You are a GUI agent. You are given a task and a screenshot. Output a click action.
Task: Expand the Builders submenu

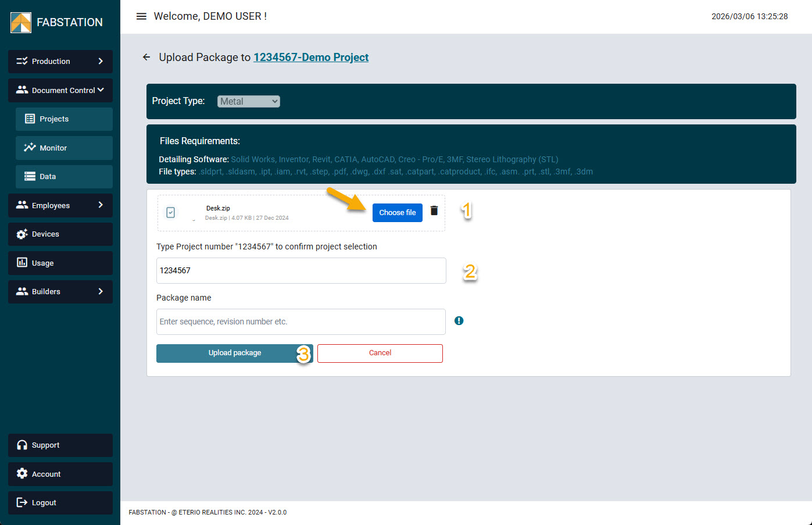tap(60, 291)
